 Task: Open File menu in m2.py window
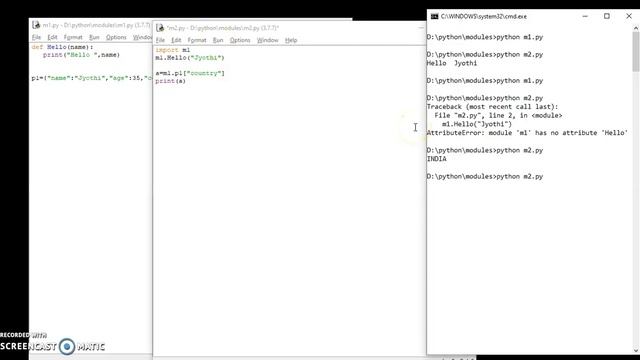pyautogui.click(x=160, y=40)
